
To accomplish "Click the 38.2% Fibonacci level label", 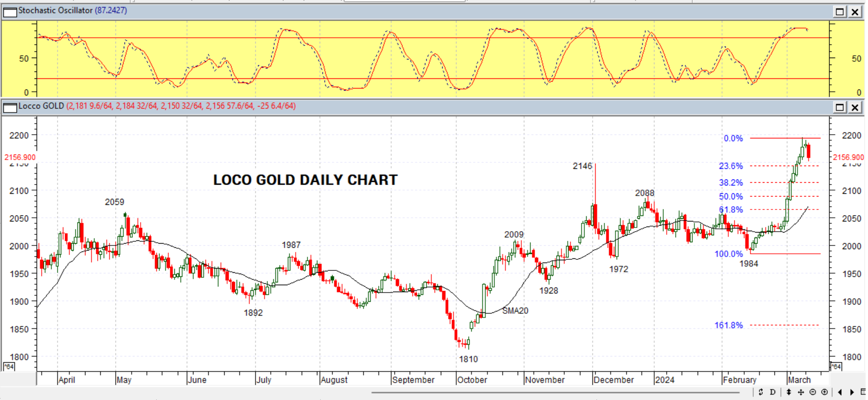I will pos(731,183).
